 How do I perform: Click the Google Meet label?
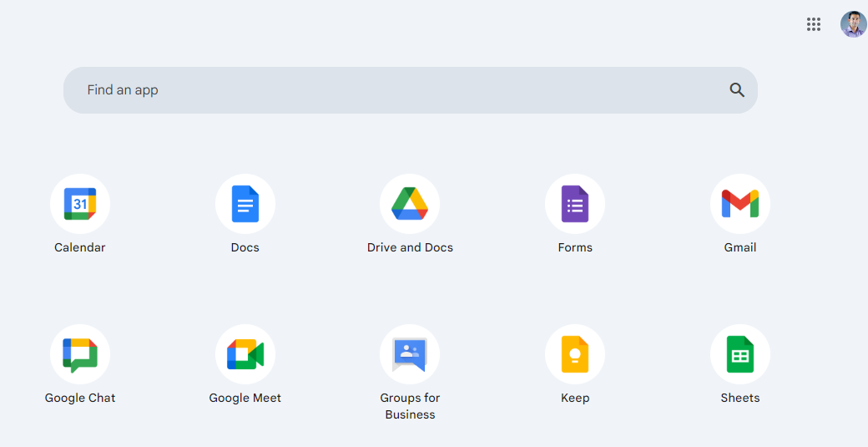coord(245,398)
